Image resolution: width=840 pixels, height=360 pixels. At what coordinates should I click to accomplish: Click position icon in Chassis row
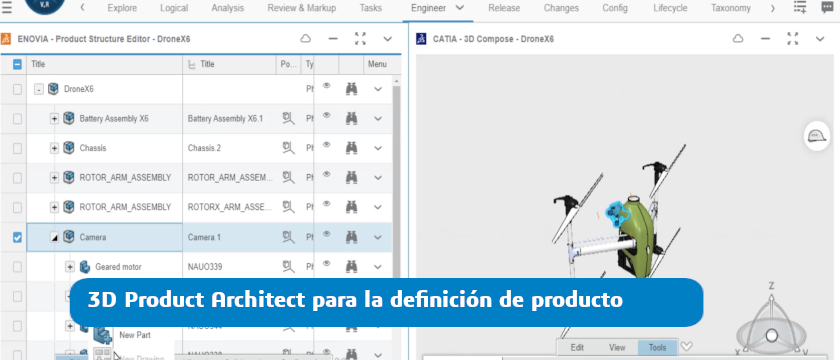(289, 148)
